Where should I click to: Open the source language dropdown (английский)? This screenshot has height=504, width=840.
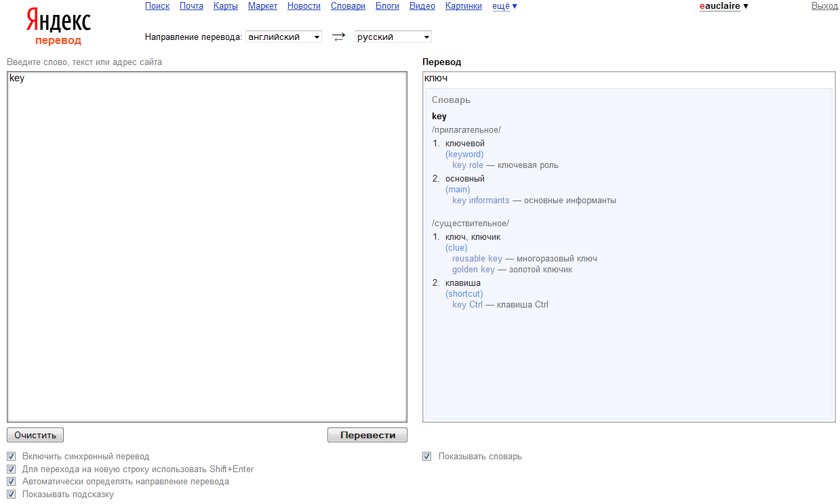pos(283,37)
